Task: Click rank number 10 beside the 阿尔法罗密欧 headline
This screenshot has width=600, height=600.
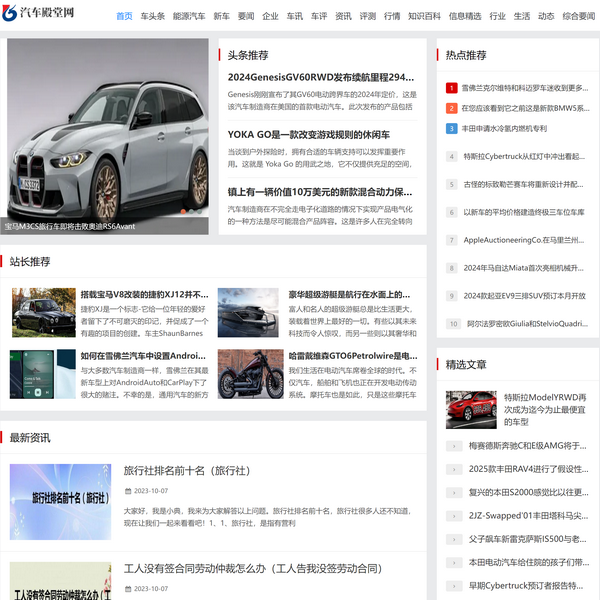Action: point(452,324)
